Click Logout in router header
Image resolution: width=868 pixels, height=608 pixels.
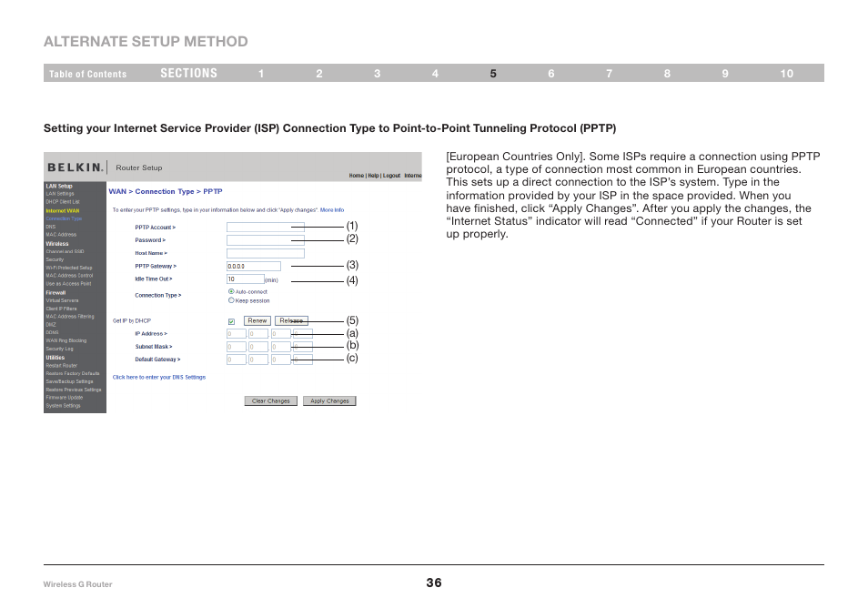tap(391, 176)
